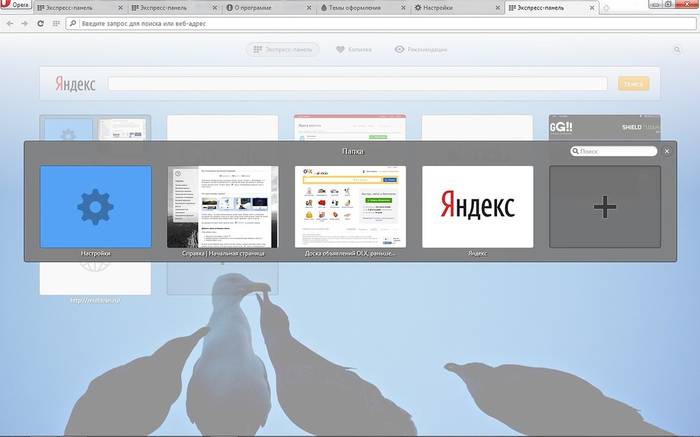Add new site with plus tile

coord(605,207)
